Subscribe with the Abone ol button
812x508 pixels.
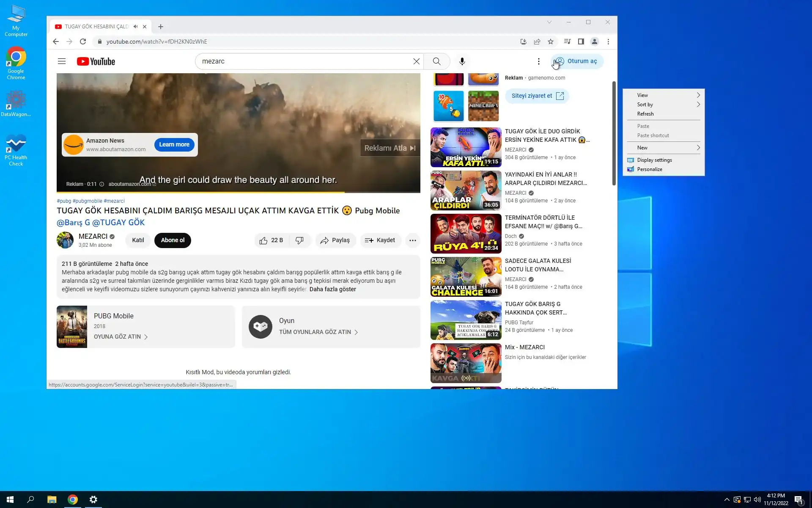point(173,240)
